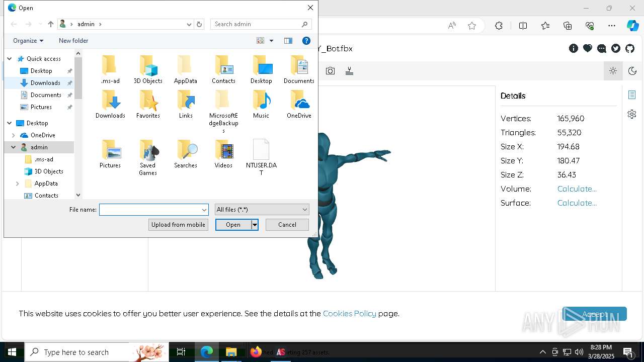Expand the OneDrive tree node
The height and width of the screenshot is (362, 644).
pyautogui.click(x=14, y=135)
